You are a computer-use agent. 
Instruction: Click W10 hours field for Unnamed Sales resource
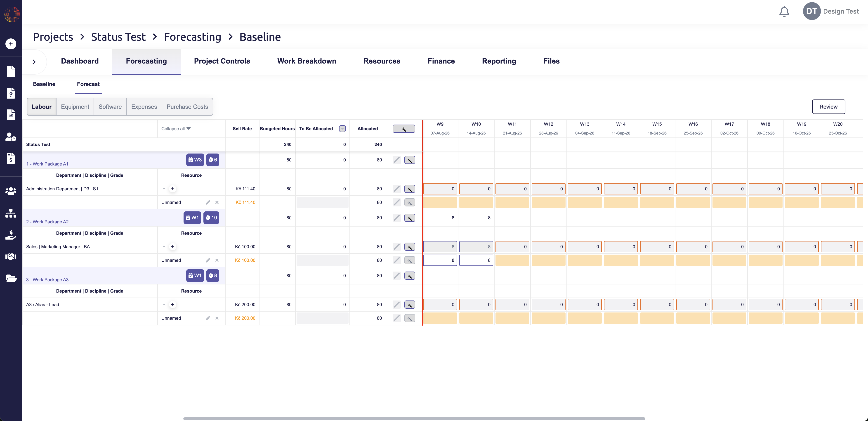point(476,260)
